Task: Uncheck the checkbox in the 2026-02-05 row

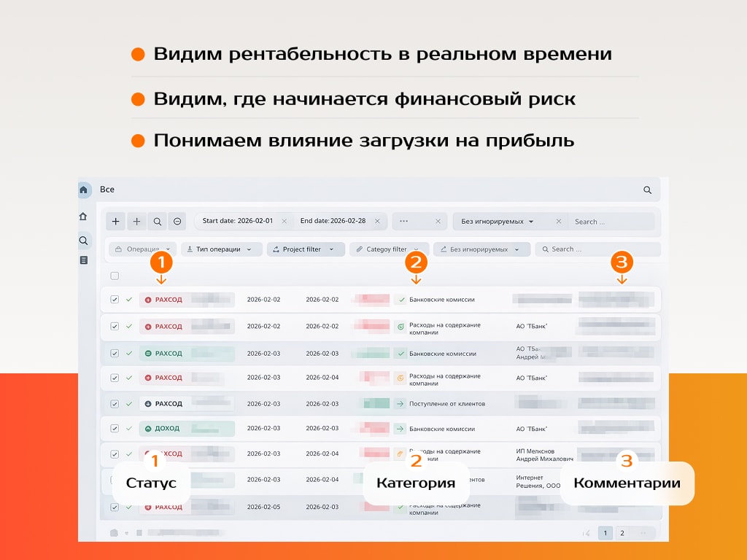Action: [115, 507]
